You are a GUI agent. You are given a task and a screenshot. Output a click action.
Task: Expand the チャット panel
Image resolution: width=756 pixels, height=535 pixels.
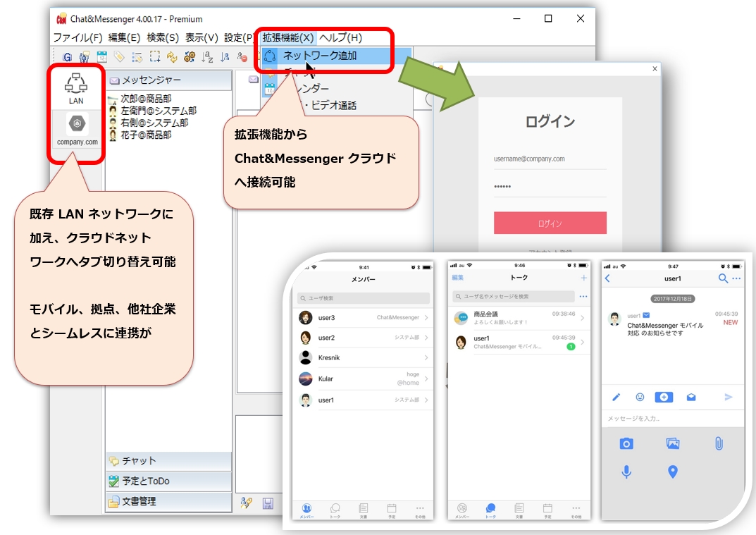point(169,461)
